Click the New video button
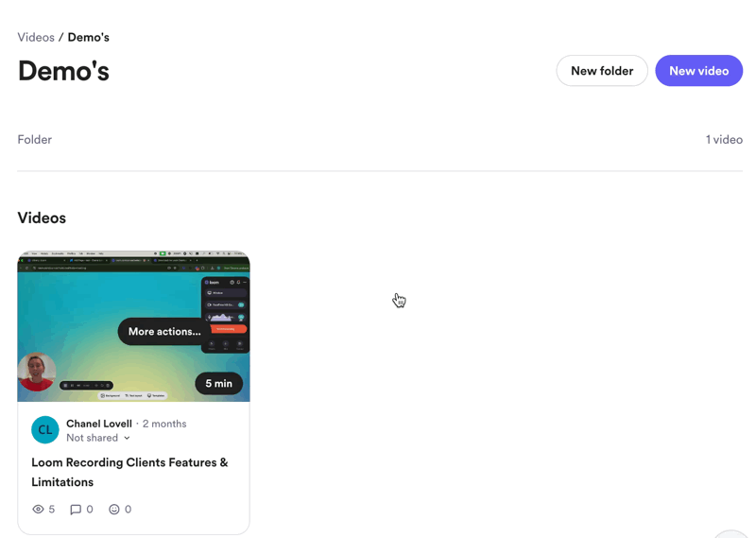The width and height of the screenshot is (756, 538). pyautogui.click(x=699, y=71)
